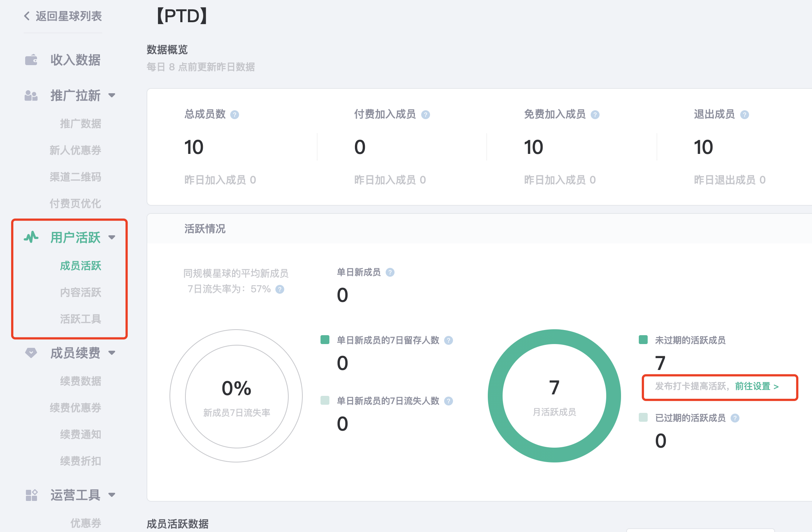Click help icon next to 总成员数
The image size is (812, 532).
click(235, 115)
